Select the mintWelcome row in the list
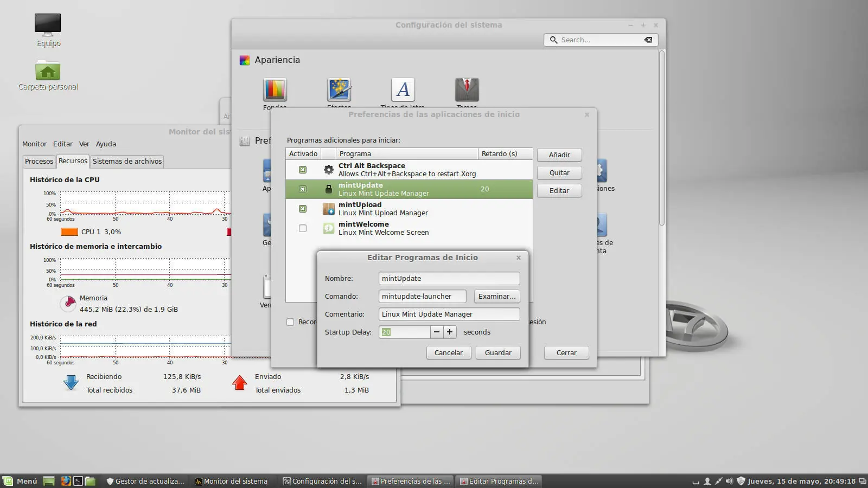 click(409, 228)
